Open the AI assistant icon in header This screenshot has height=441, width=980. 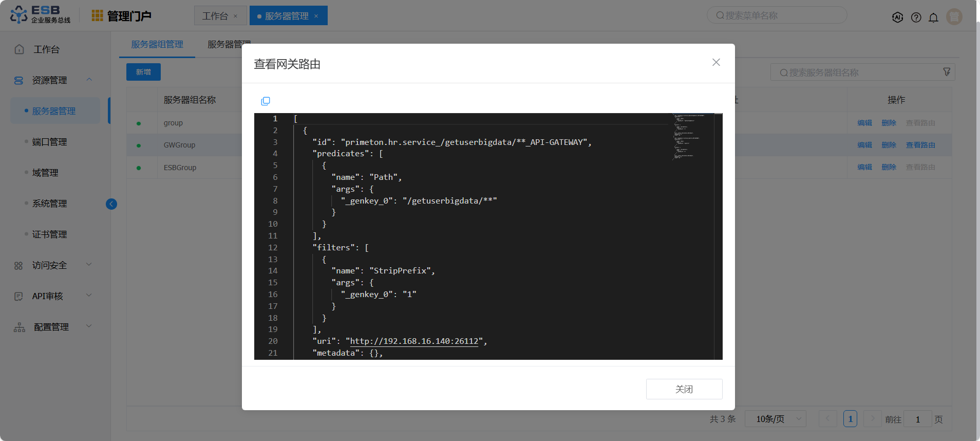tap(897, 17)
